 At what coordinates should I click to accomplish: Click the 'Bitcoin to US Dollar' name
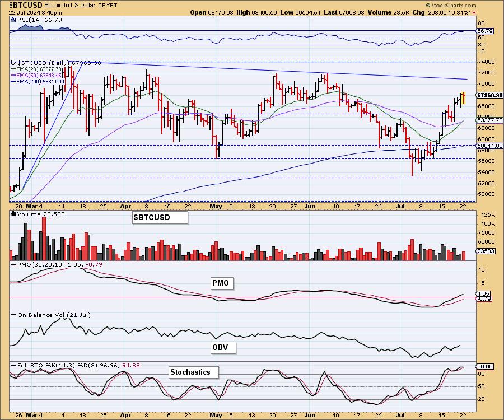(69, 6)
